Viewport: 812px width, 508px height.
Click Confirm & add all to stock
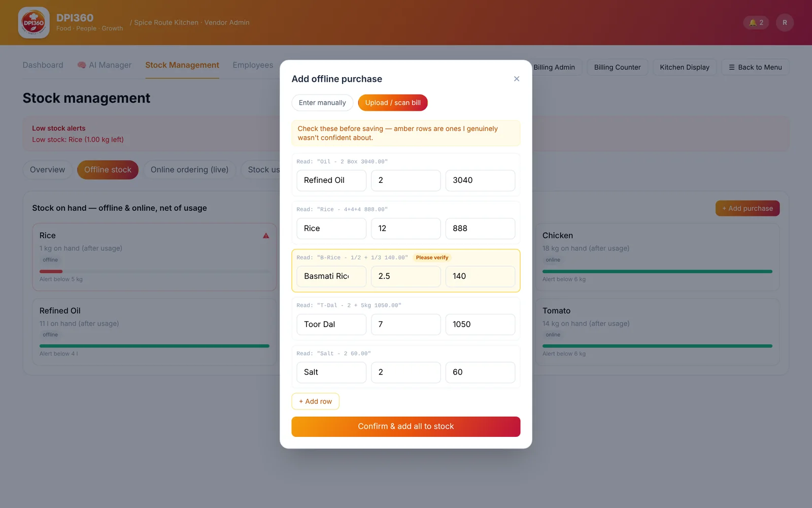click(x=405, y=427)
